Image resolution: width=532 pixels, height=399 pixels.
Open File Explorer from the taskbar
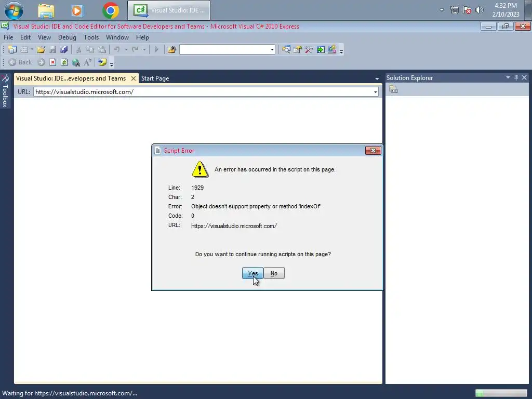click(46, 11)
